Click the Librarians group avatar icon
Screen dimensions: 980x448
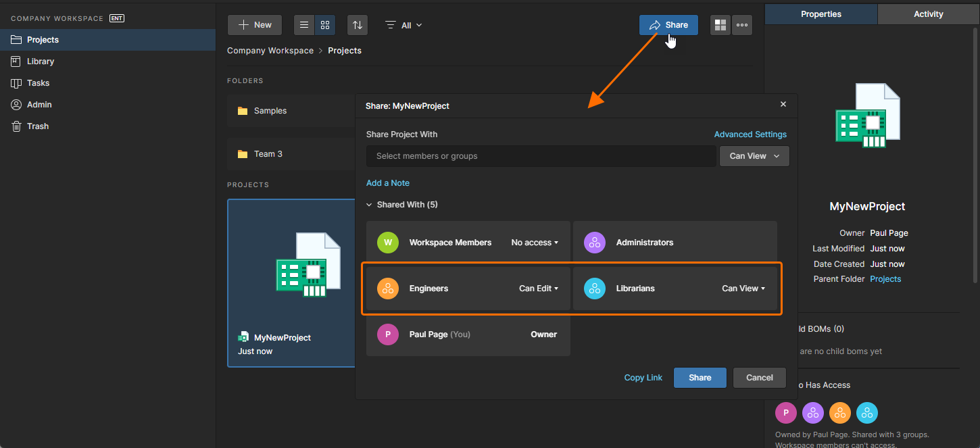point(595,289)
